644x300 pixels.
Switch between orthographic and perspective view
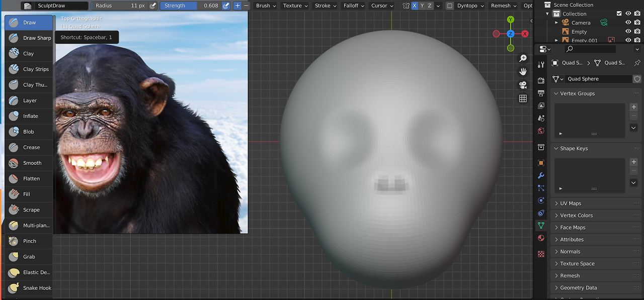(x=523, y=98)
